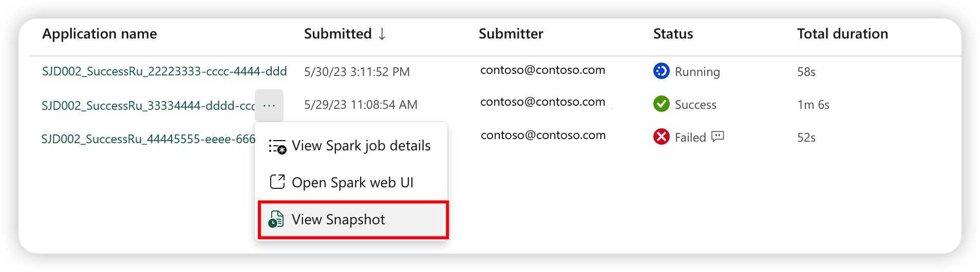
Task: Open the SJD002_SuccessRu_33334444 application link
Action: point(148,106)
